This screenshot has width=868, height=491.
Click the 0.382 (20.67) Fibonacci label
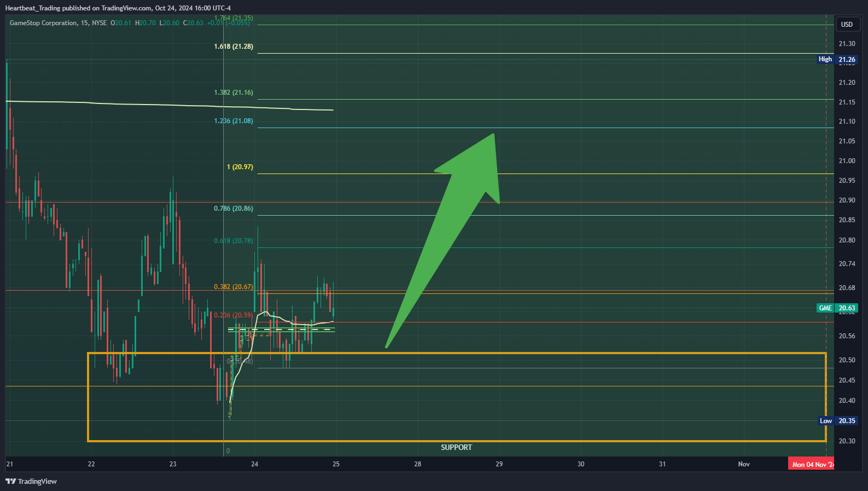coord(234,287)
